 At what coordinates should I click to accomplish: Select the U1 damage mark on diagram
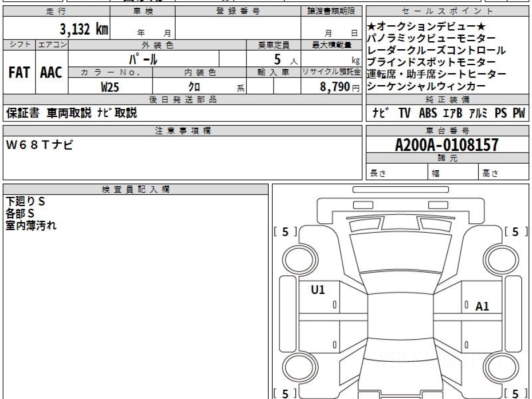point(318,290)
